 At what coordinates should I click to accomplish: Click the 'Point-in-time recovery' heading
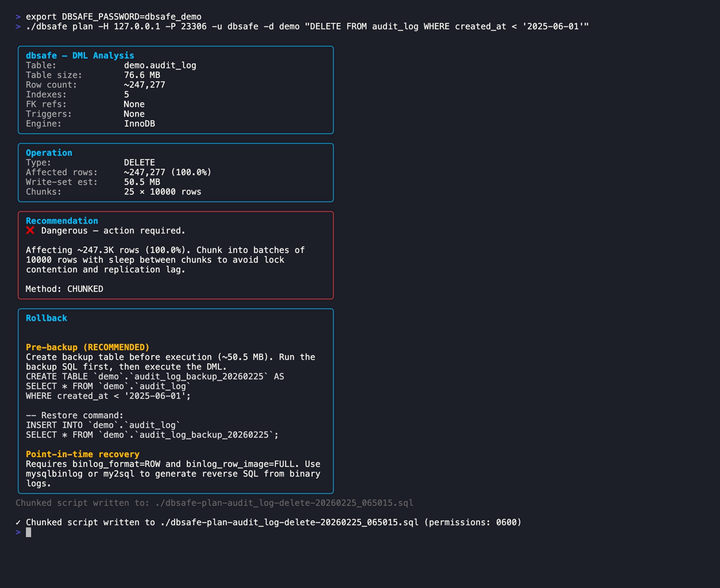pyautogui.click(x=82, y=454)
